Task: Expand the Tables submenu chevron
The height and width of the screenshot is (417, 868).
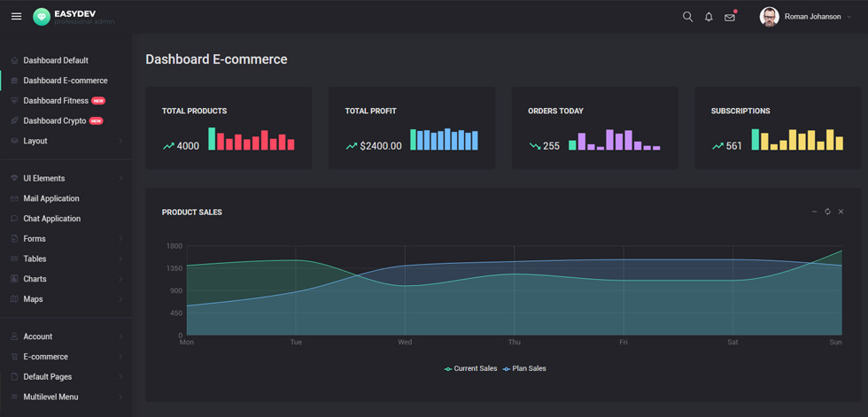Action: pos(120,259)
